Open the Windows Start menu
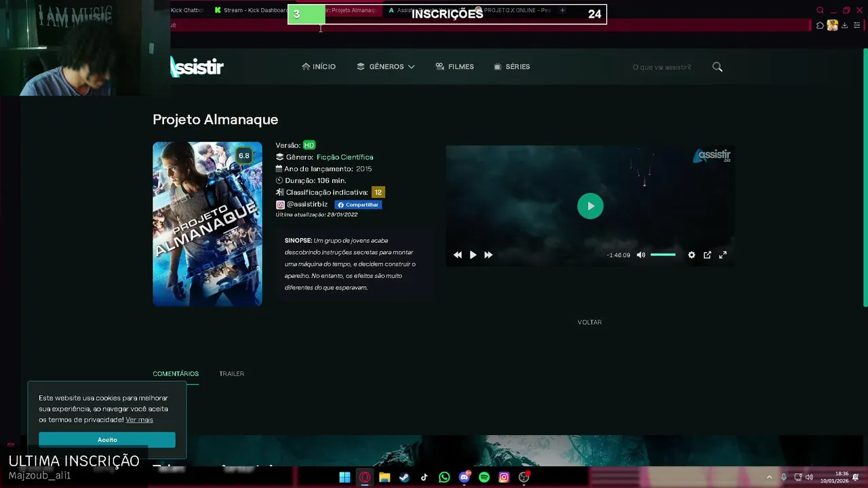This screenshot has width=868, height=488. (344, 477)
